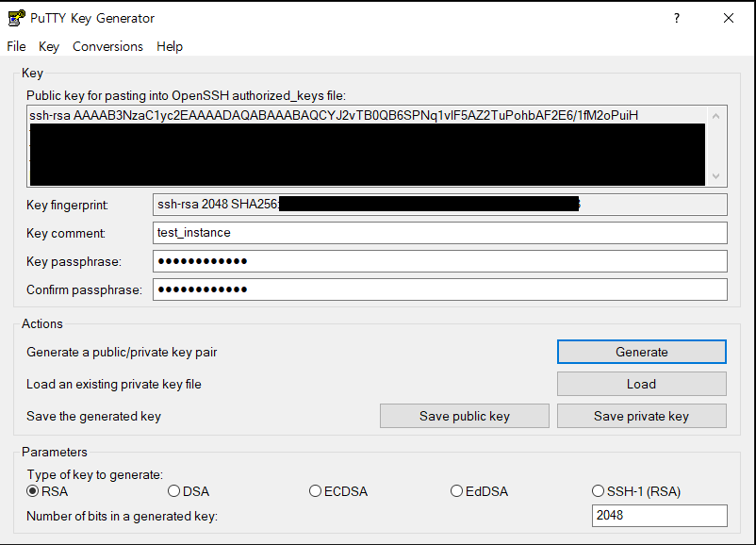Click 'Load an existing private key file' text
This screenshot has height=545, width=756.
114,385
